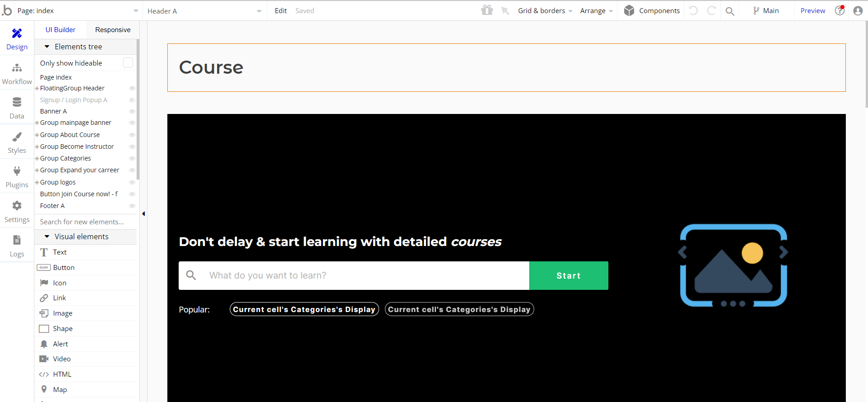Add a Link element from palette
The width and height of the screenshot is (868, 402).
(x=86, y=298)
